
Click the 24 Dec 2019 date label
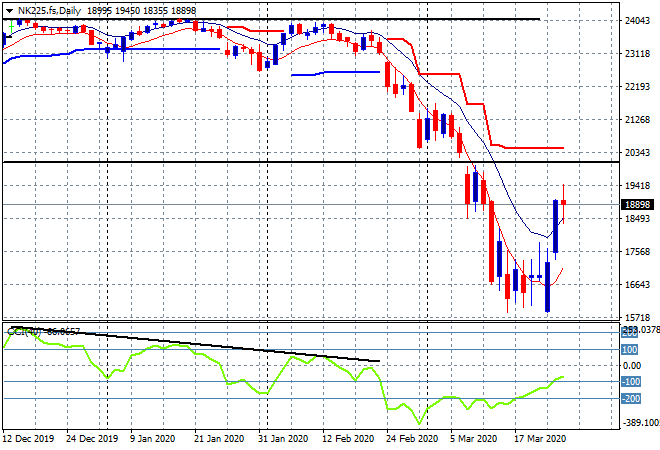pos(92,439)
